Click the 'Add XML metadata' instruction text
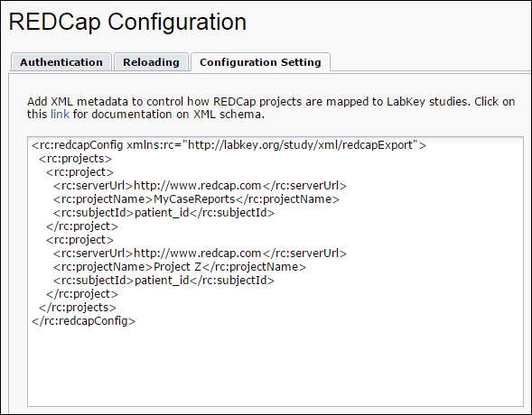The image size is (532, 415). (x=271, y=107)
